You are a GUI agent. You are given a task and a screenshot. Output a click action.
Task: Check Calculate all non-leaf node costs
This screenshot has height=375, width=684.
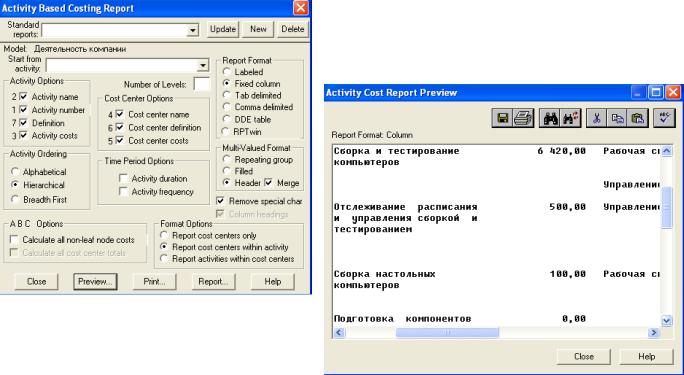click(x=14, y=239)
